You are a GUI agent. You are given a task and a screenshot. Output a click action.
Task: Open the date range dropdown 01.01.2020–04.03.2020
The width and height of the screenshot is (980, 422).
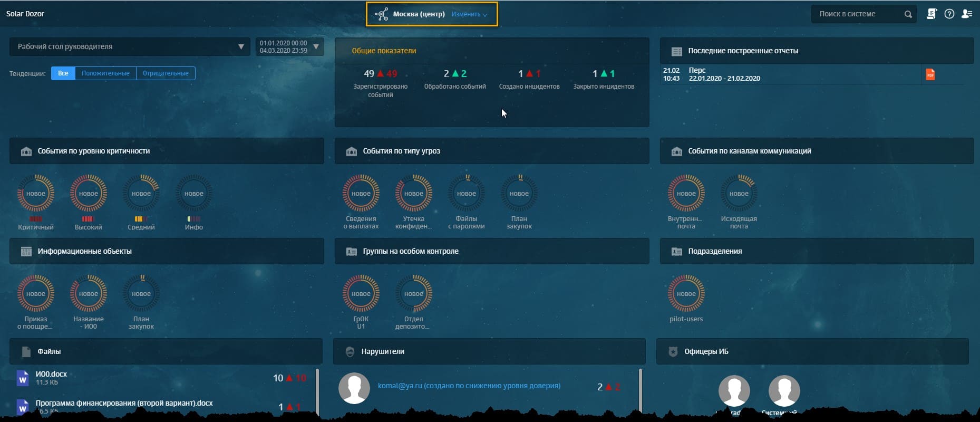[289, 47]
